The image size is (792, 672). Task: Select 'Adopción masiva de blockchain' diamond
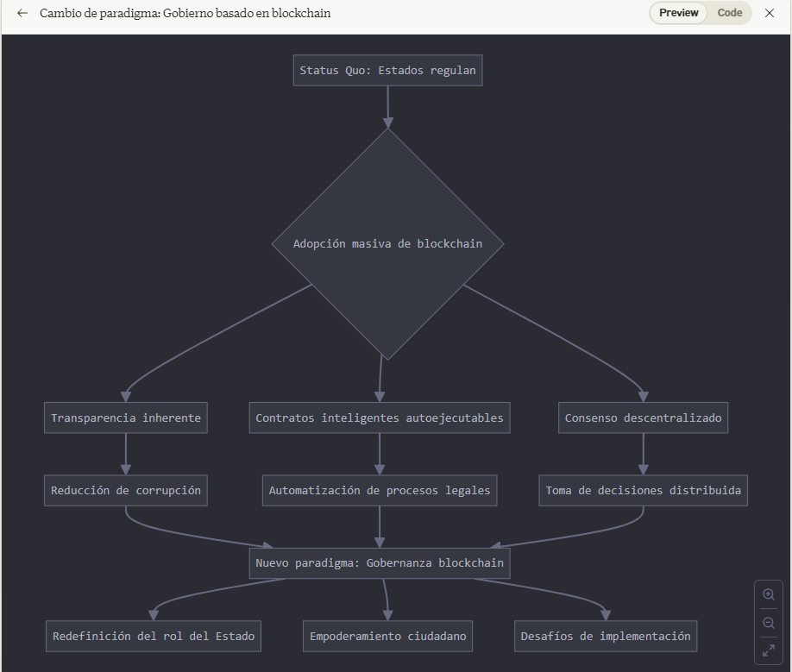click(x=388, y=244)
